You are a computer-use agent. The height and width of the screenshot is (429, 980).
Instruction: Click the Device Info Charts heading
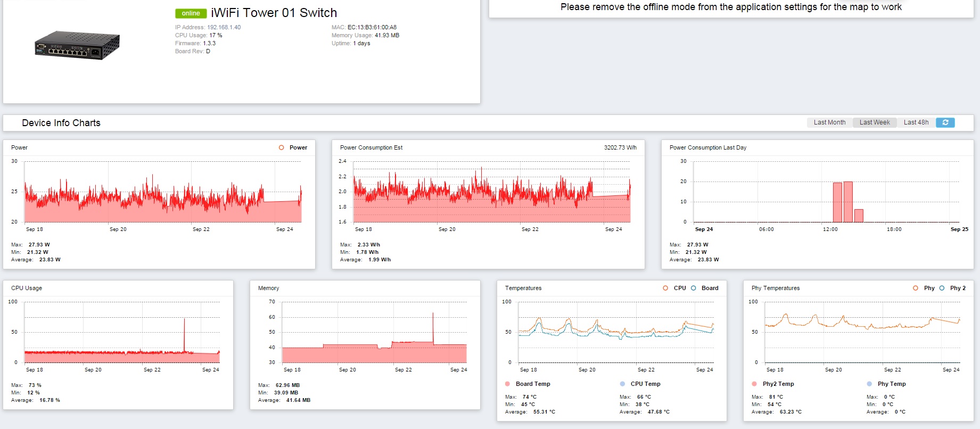click(61, 123)
